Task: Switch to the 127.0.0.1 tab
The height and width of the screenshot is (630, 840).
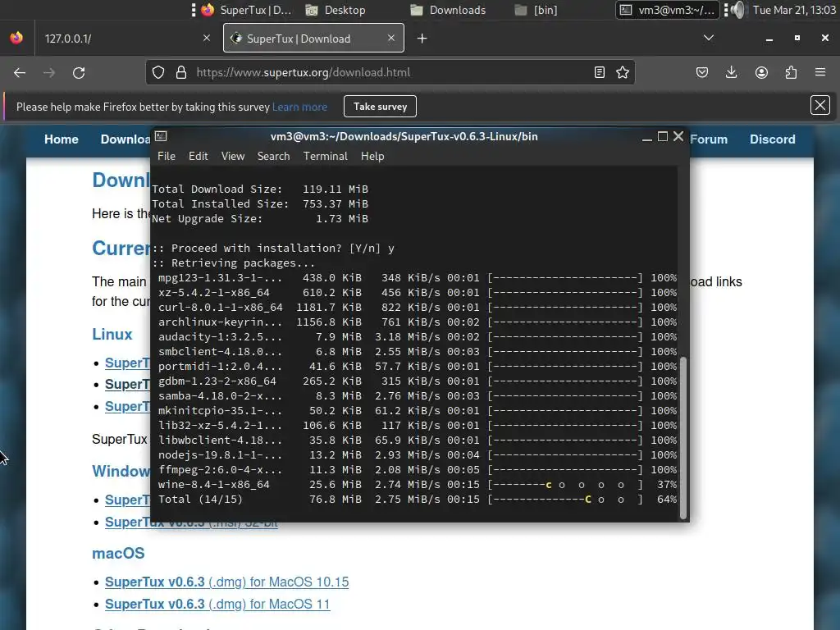Action: tap(127, 38)
